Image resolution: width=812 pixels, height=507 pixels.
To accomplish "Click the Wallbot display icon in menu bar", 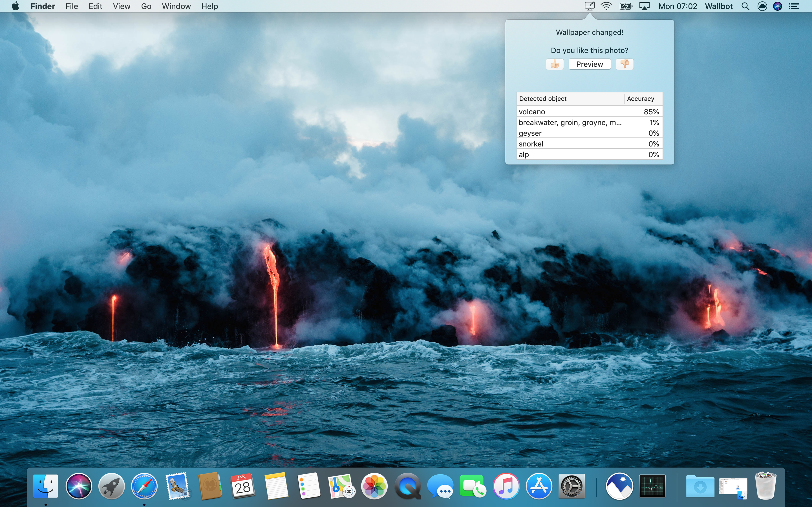I will 590,6.
